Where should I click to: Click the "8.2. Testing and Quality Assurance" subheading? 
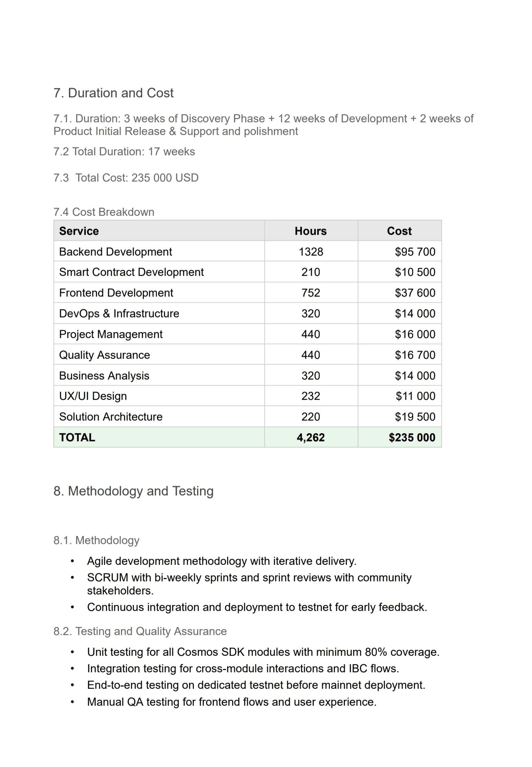tap(140, 631)
